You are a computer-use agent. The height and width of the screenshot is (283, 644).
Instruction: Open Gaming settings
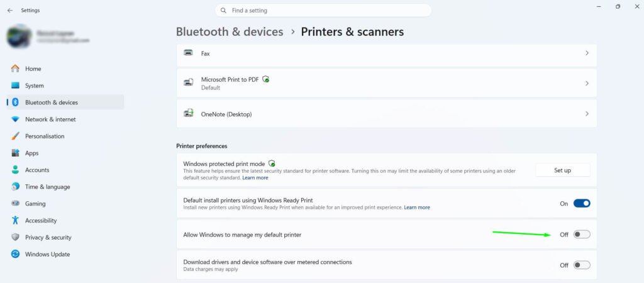(65, 203)
